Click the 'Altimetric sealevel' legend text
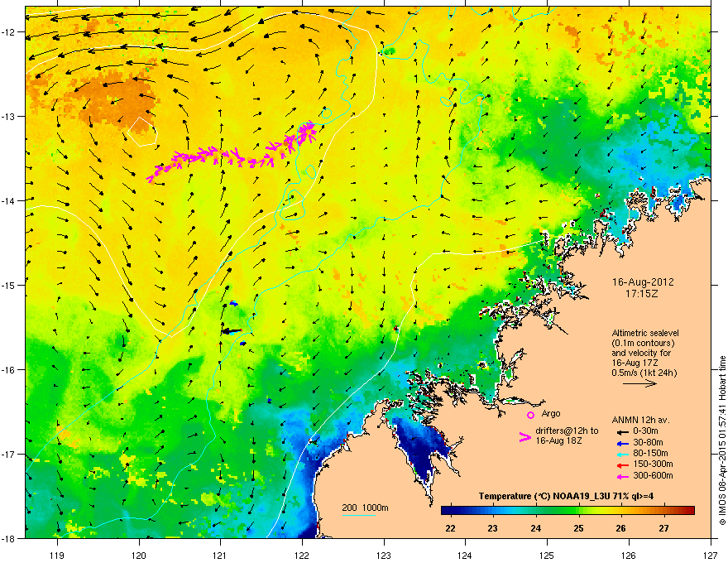The height and width of the screenshot is (563, 728). point(645,333)
